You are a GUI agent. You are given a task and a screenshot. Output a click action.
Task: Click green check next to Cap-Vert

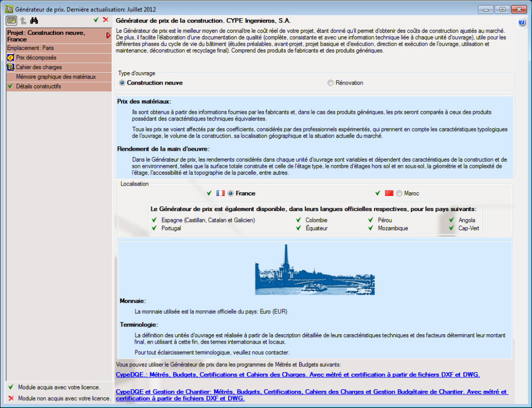451,228
